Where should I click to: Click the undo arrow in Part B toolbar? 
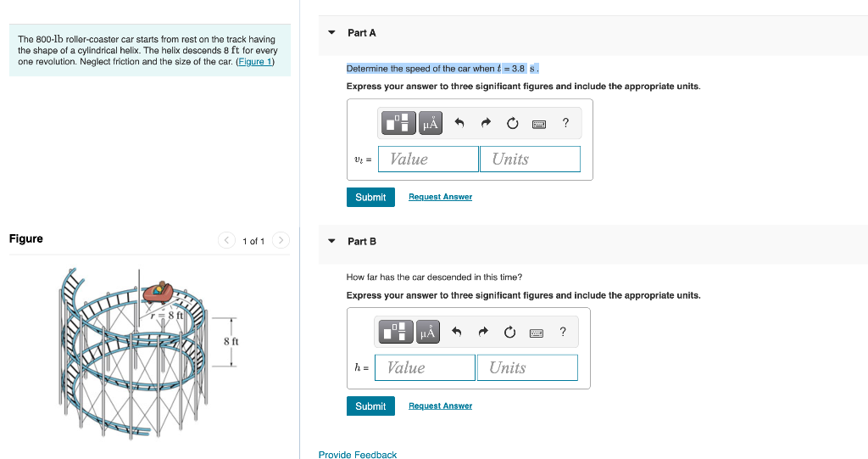[456, 332]
